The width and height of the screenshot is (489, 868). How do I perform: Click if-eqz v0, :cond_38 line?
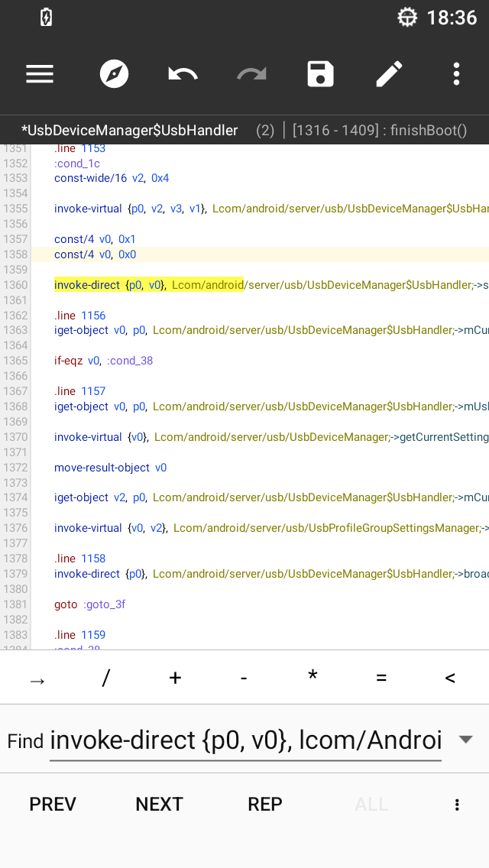103,361
